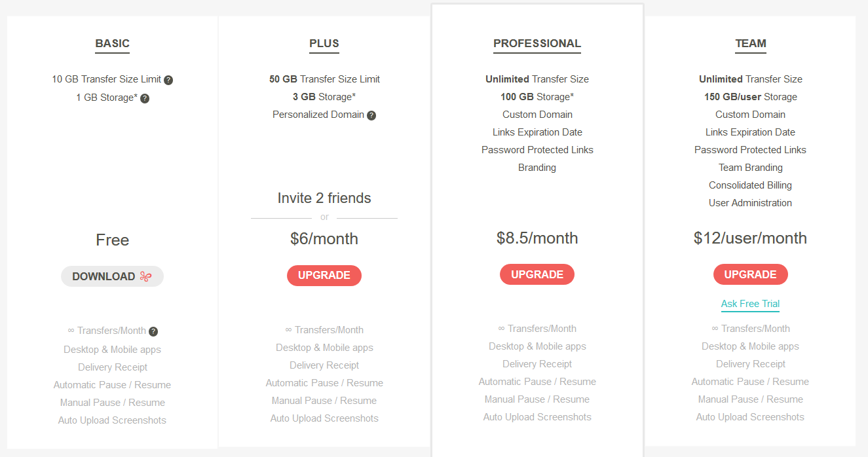This screenshot has height=457, width=868.
Task: Click Consolidated Billing in Team plan
Action: 750,185
